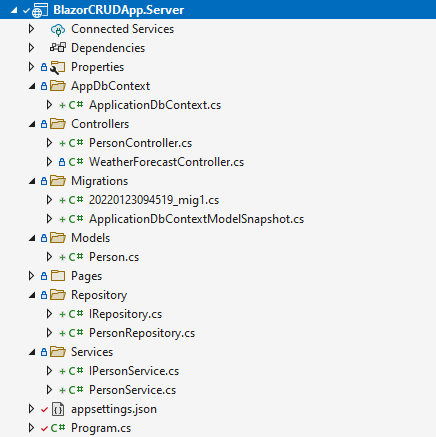Click the appsettings.json braces file icon
The width and height of the screenshot is (436, 437).
click(x=58, y=409)
